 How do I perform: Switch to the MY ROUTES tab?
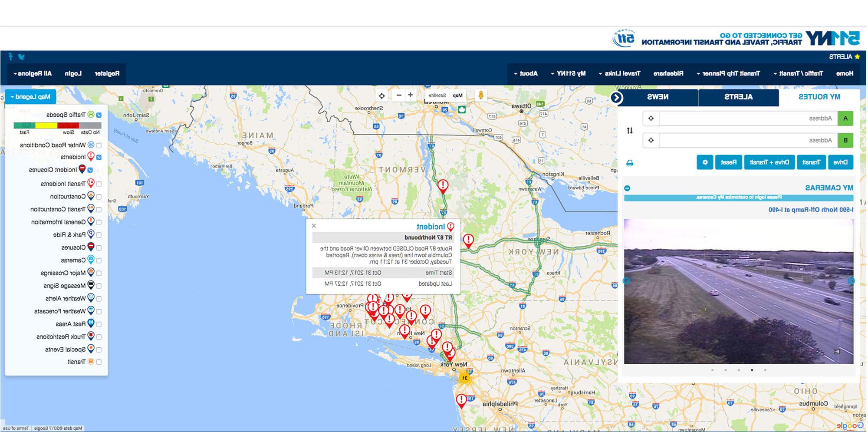pyautogui.click(x=819, y=97)
